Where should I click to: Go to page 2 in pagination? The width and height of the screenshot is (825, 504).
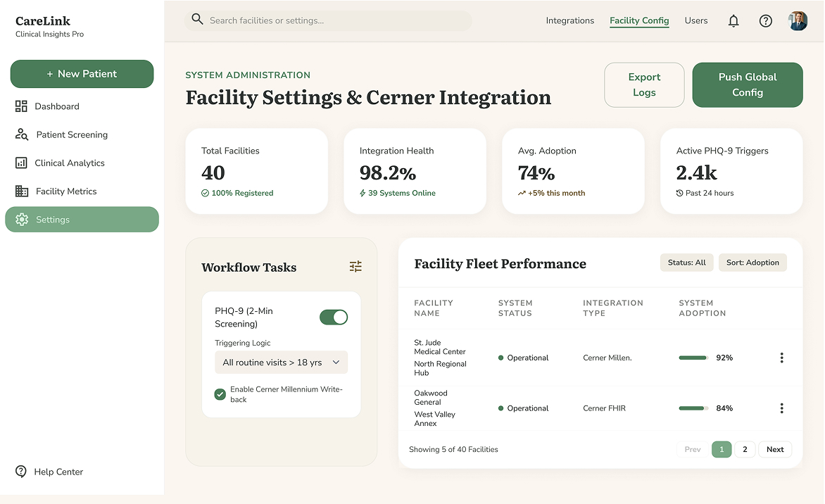click(x=745, y=449)
